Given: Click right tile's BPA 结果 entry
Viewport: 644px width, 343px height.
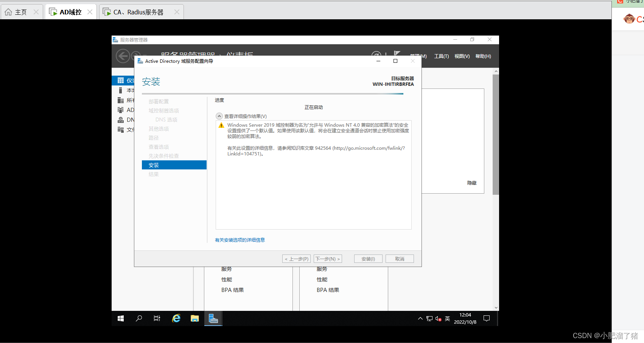Looking at the screenshot, I should point(328,290).
